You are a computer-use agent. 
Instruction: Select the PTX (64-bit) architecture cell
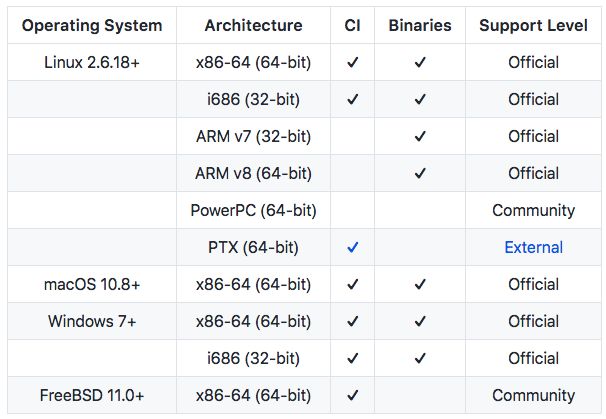click(x=253, y=247)
